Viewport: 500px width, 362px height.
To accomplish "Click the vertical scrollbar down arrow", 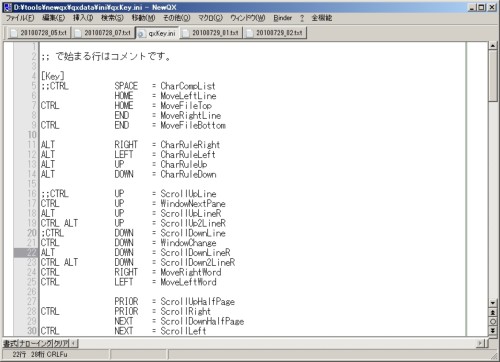I will (x=493, y=303).
